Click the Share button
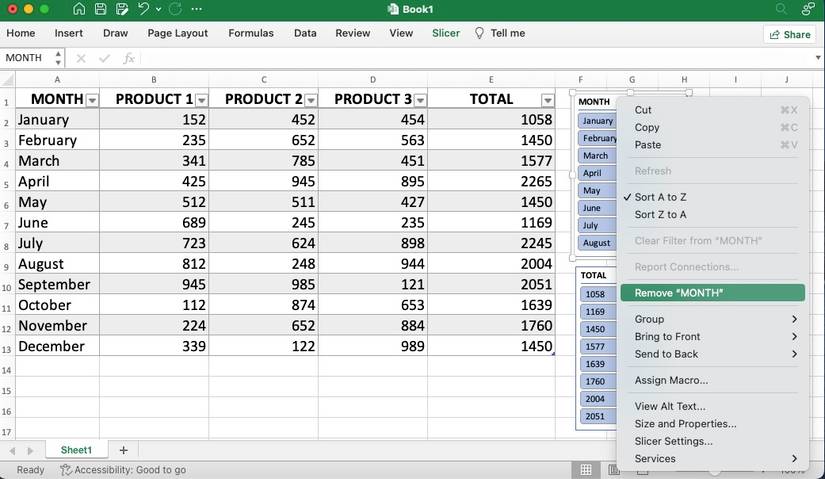 789,34
